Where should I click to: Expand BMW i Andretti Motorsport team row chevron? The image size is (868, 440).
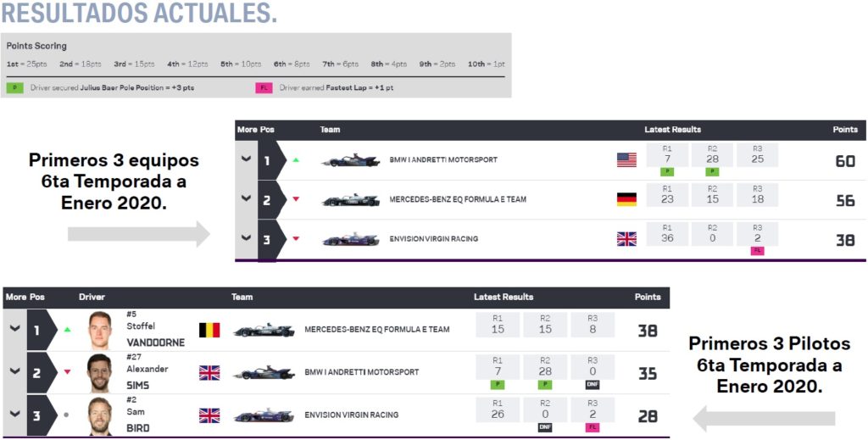click(247, 159)
